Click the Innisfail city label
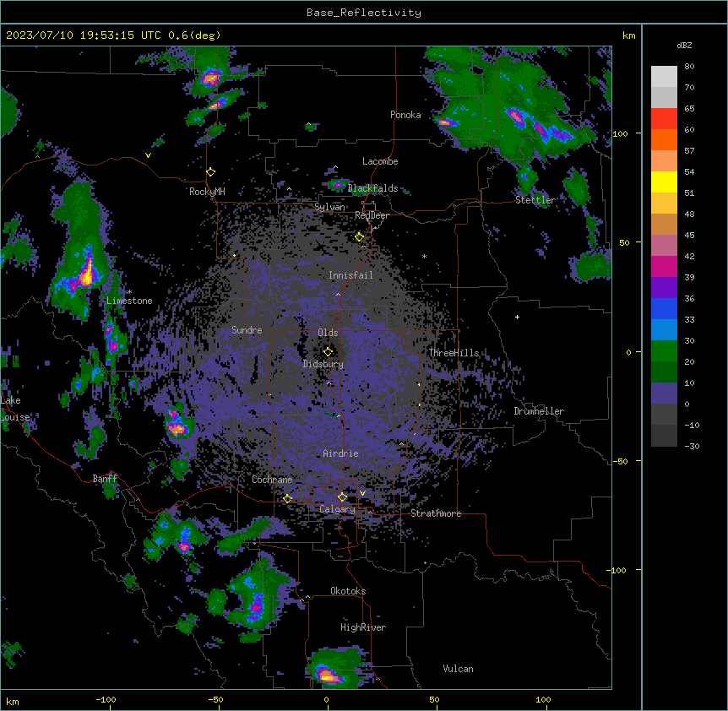 coord(350,275)
